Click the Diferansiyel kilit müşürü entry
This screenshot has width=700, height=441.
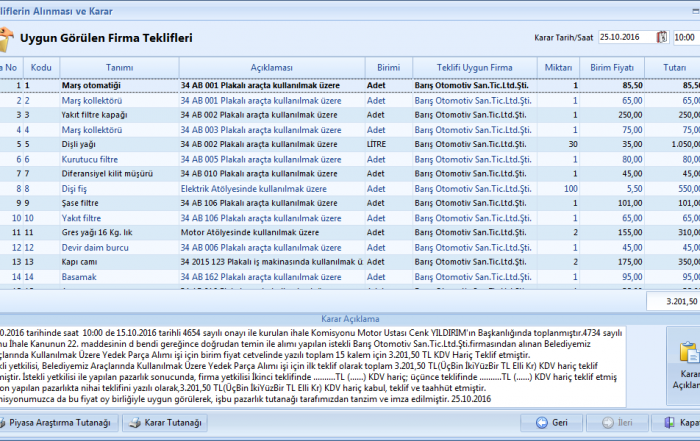click(x=107, y=173)
